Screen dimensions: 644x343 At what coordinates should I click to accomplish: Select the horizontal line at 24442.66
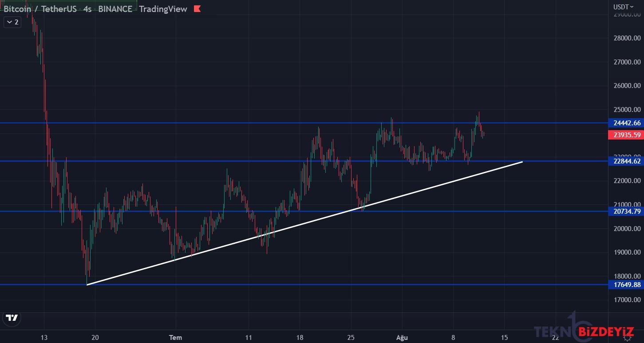coord(304,123)
